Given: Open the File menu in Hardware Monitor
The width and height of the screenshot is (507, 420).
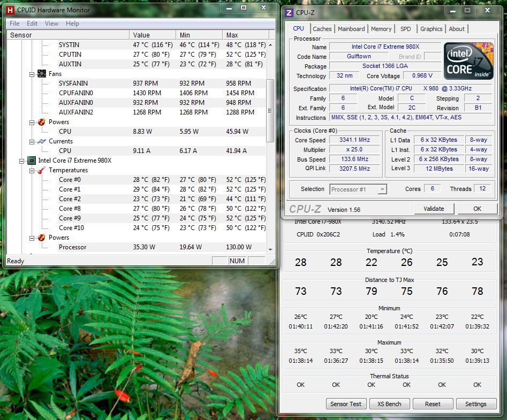Looking at the screenshot, I should click(x=14, y=23).
